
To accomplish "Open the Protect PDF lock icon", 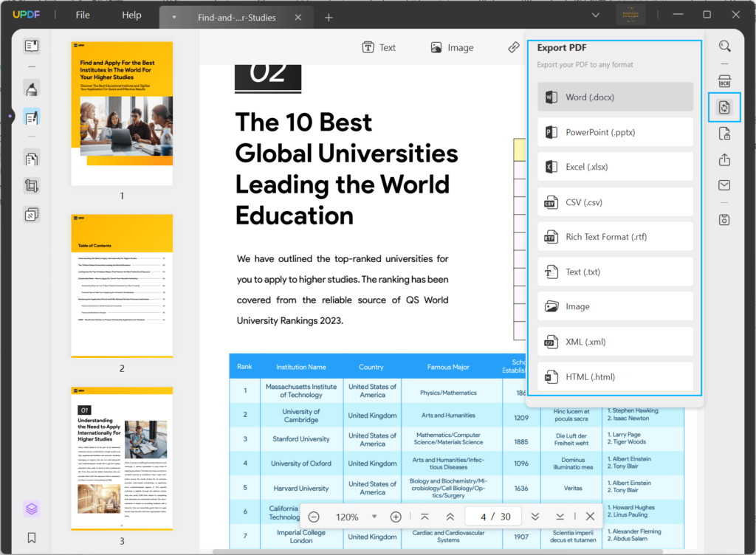I will 724,134.
